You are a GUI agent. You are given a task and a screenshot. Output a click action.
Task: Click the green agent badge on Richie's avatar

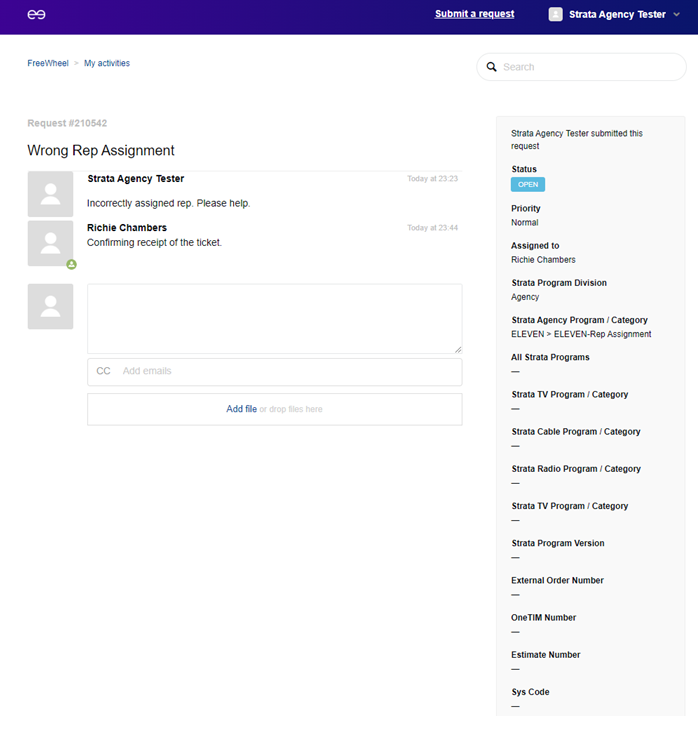click(x=71, y=264)
